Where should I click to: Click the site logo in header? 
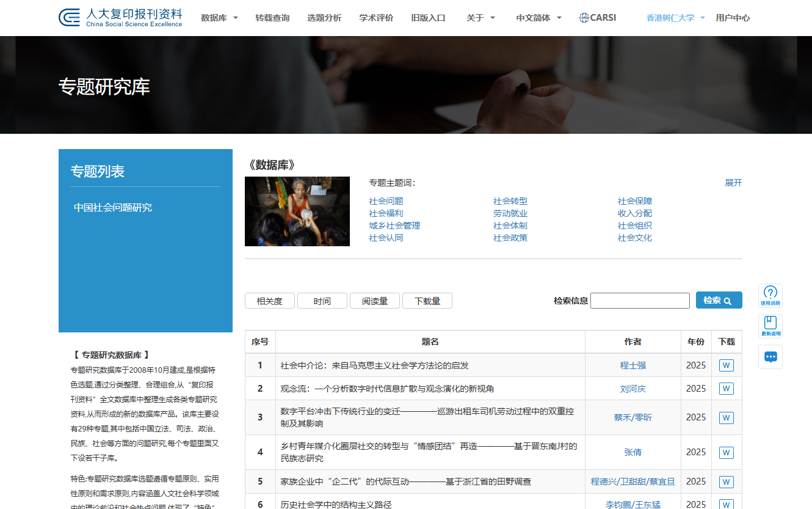[x=120, y=18]
